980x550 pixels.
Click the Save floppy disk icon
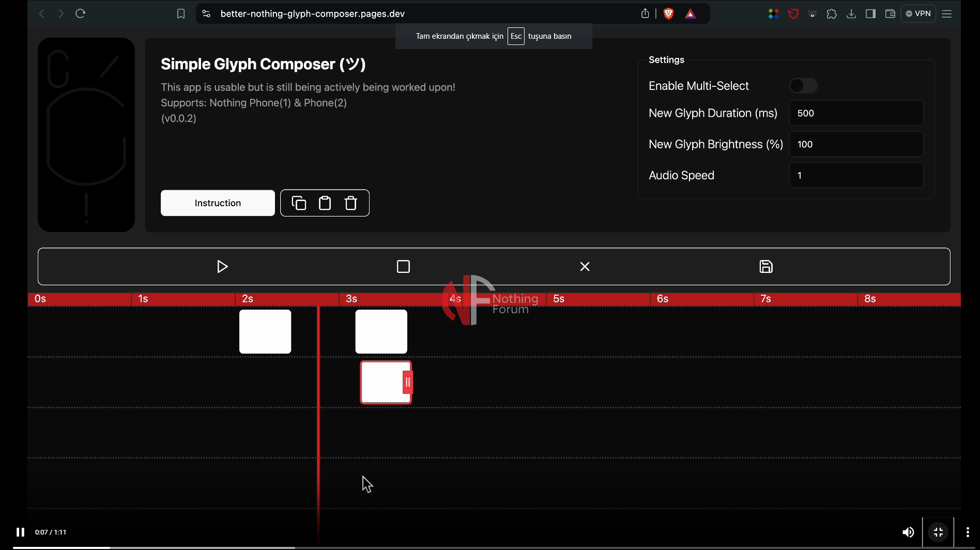766,267
